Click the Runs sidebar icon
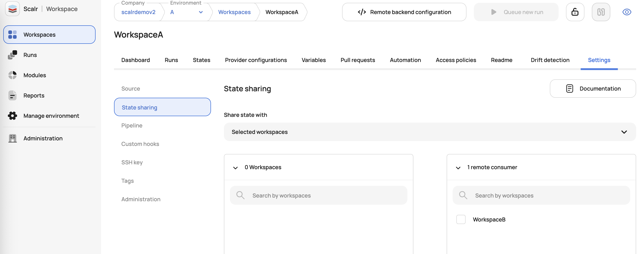This screenshot has width=644, height=254. tap(12, 55)
